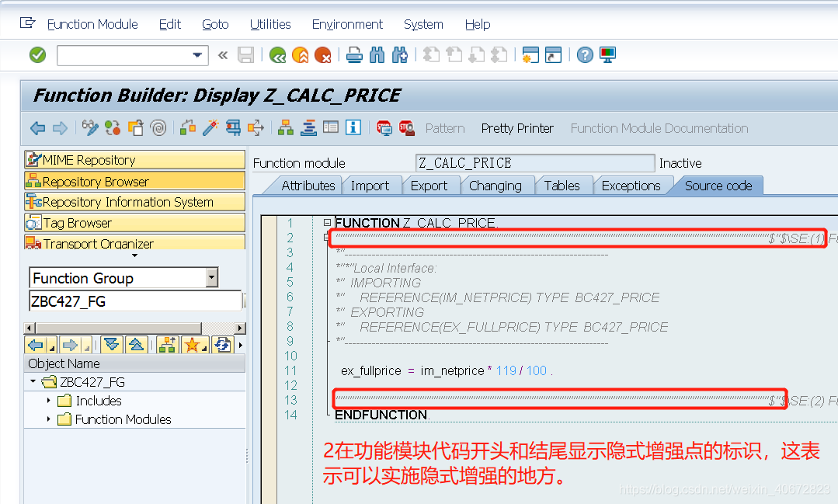
Task: Open the Function Module menu
Action: coord(92,24)
